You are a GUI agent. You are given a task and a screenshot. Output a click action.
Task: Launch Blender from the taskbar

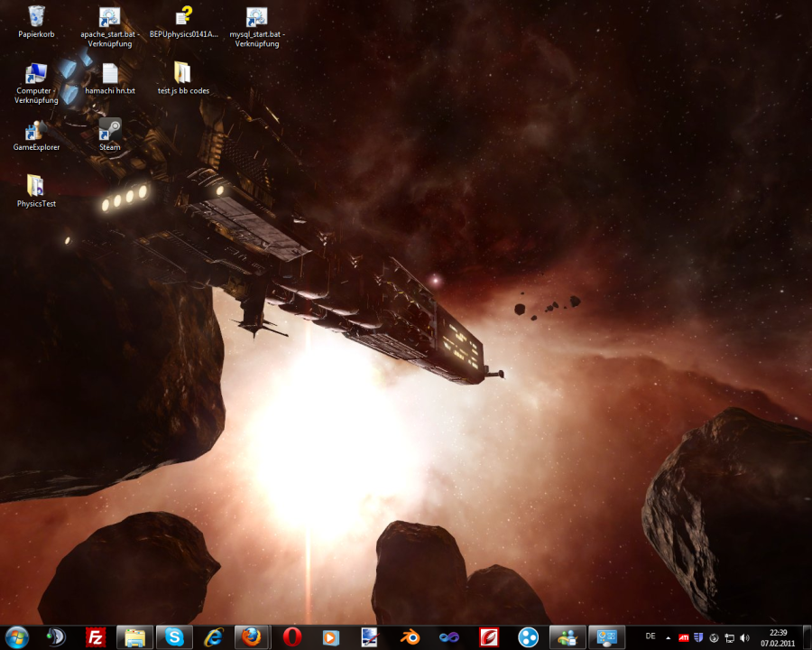pos(410,637)
